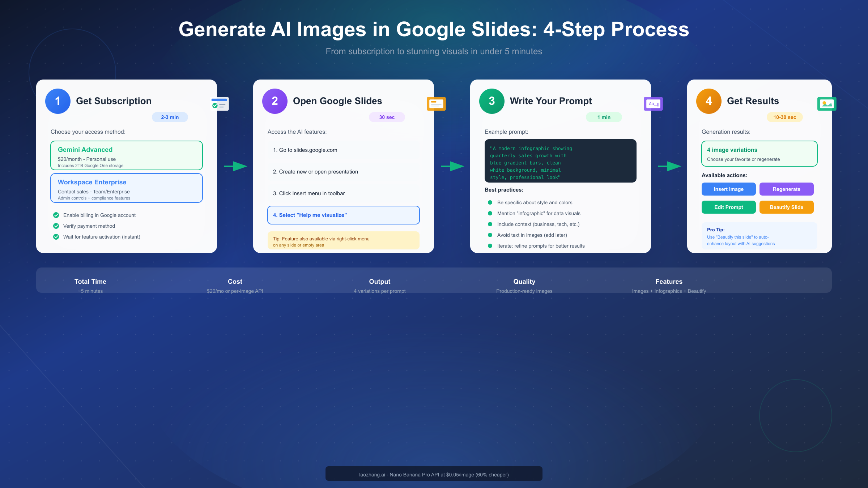Select the Help me visualize menu option

coord(343,215)
